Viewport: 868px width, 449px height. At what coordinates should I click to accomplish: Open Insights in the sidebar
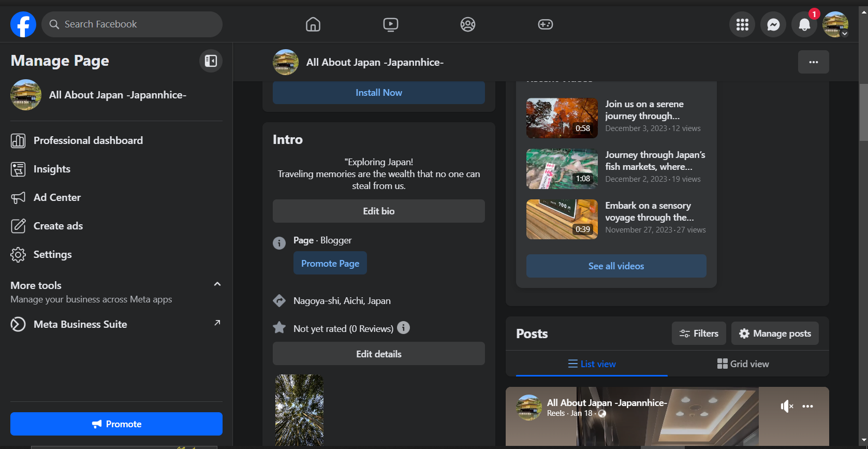tap(116, 169)
